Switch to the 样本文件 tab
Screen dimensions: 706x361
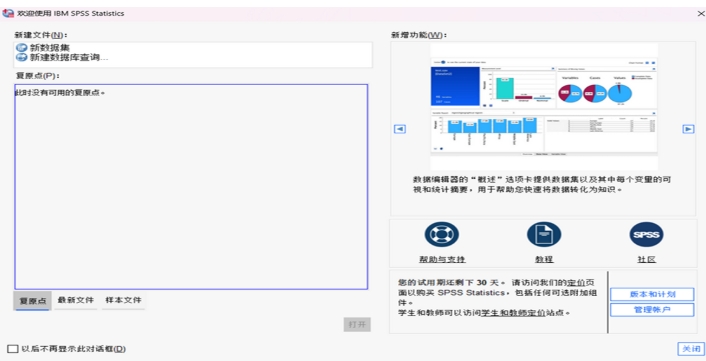123,300
